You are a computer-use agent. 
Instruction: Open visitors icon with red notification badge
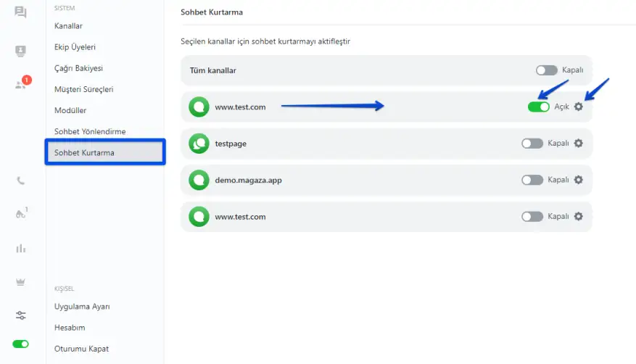click(21, 84)
